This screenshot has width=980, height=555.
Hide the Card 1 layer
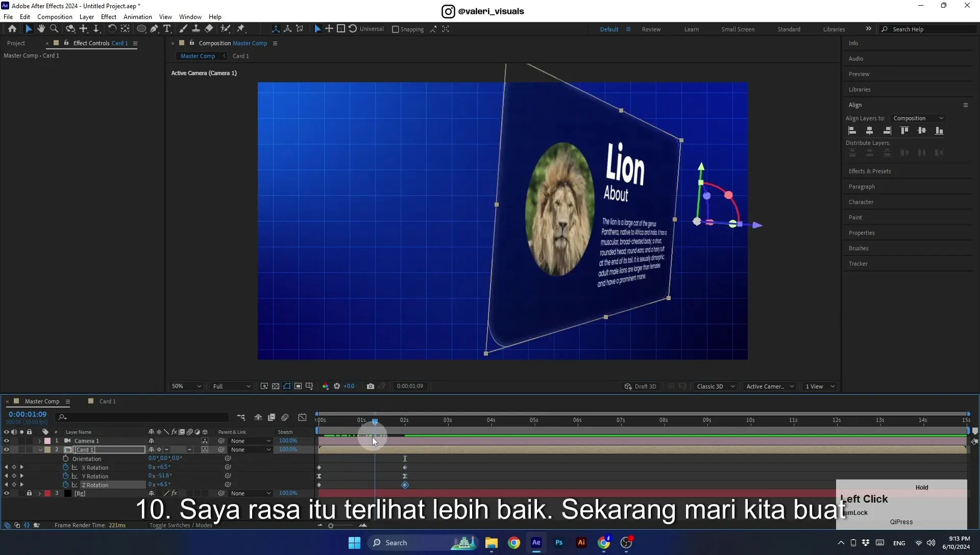pyautogui.click(x=6, y=449)
